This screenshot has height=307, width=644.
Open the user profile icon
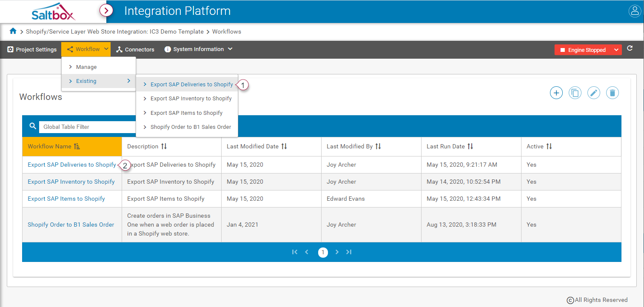click(x=635, y=11)
